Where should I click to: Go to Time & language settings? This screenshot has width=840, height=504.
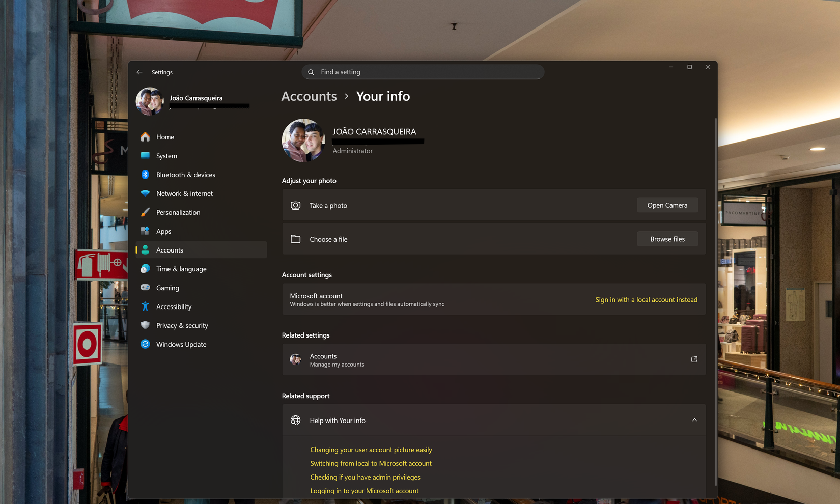click(x=181, y=269)
